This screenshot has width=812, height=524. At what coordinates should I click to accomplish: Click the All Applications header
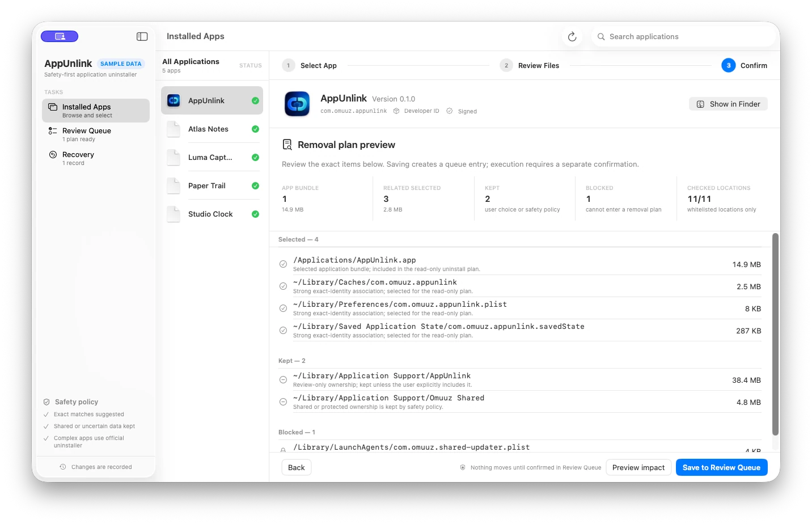tap(191, 61)
